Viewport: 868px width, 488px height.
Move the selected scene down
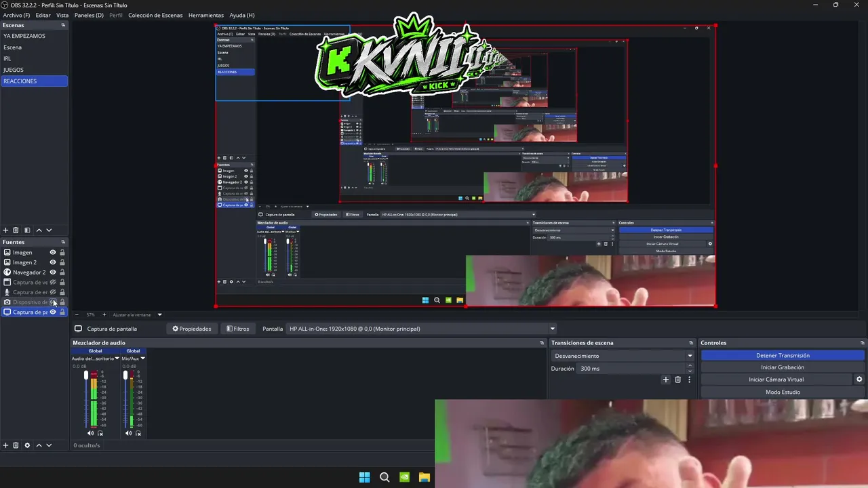click(49, 230)
